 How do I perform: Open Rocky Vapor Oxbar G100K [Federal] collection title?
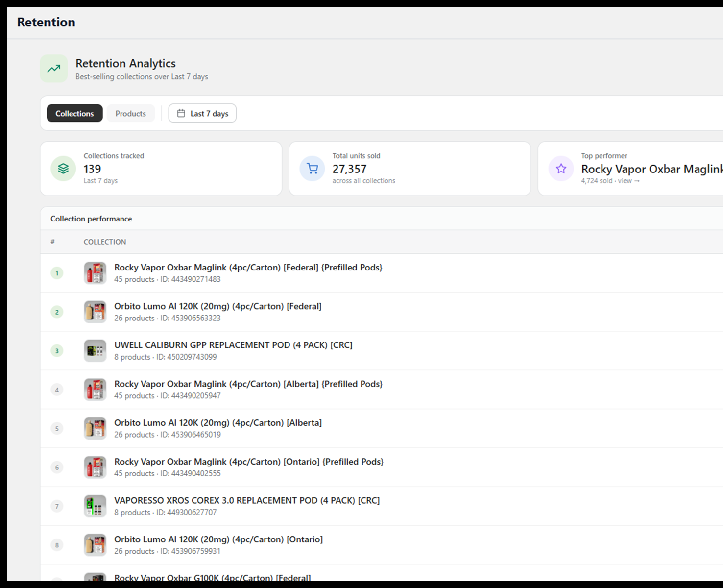[213, 578]
